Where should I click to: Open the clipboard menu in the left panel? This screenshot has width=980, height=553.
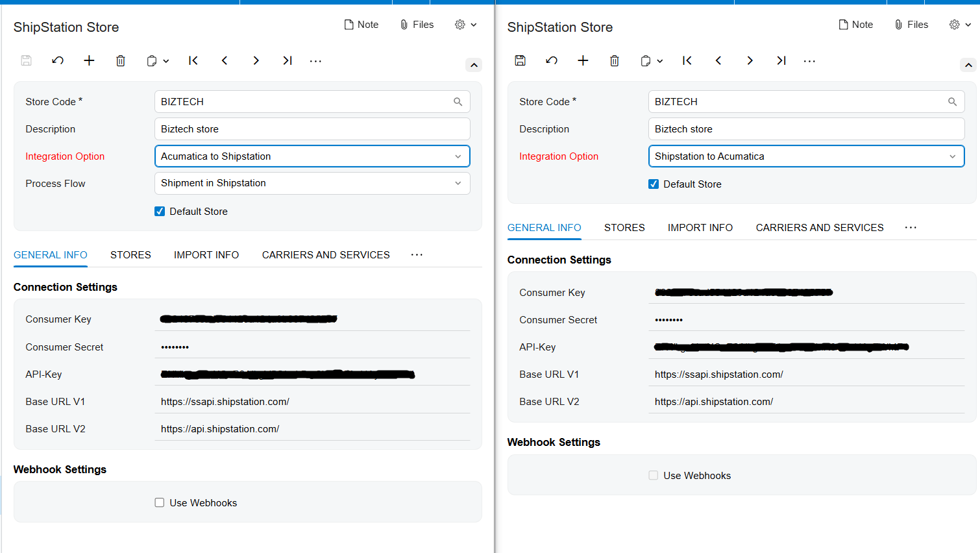158,60
